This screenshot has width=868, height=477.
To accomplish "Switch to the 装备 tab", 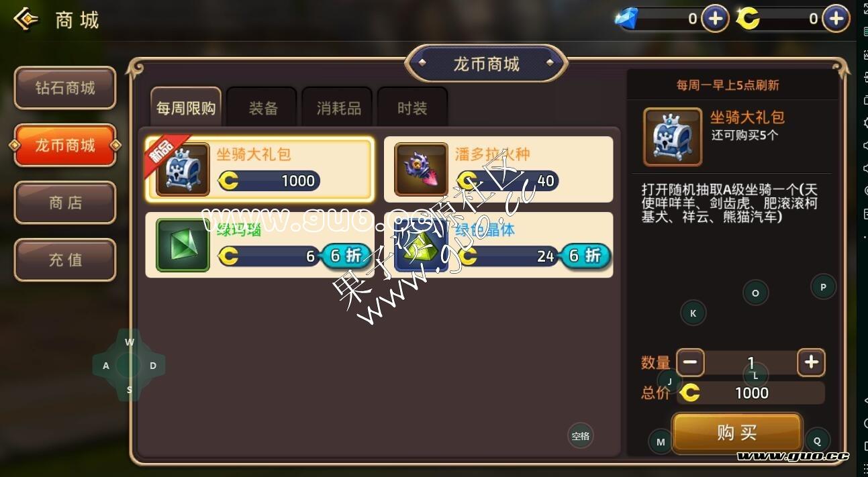I will 262,107.
